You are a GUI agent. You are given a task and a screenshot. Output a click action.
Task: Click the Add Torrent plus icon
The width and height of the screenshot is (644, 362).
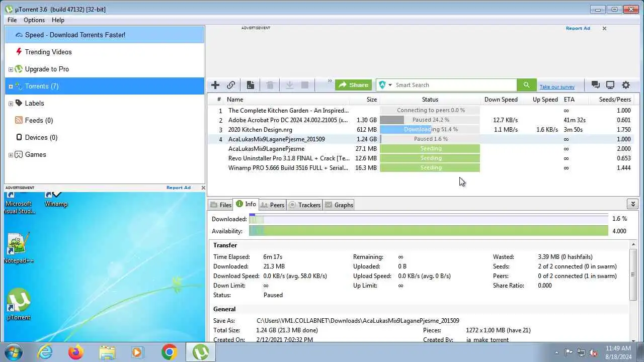click(x=215, y=85)
